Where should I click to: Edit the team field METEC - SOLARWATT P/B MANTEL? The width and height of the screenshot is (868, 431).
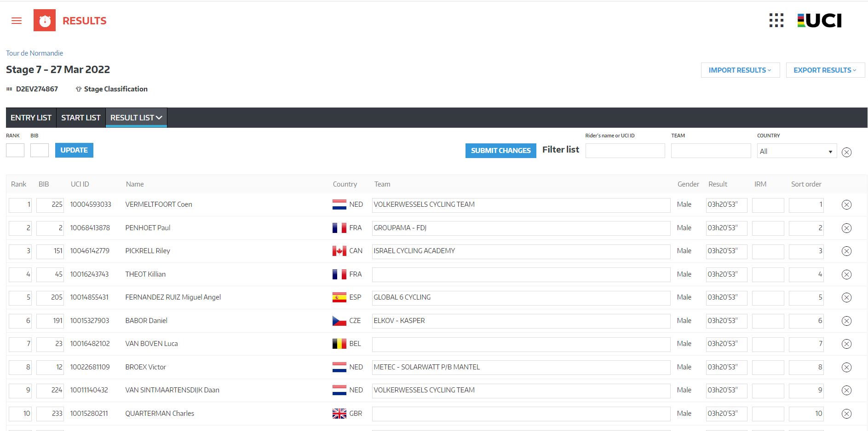[521, 368]
